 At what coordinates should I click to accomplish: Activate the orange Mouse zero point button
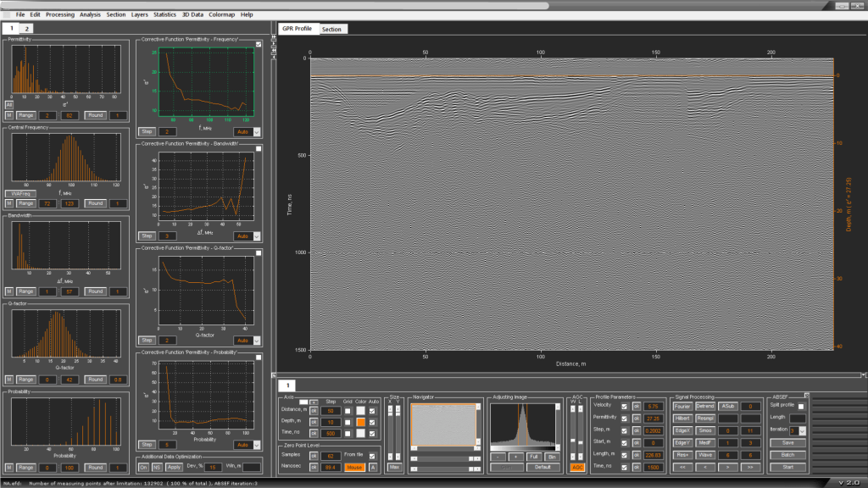point(354,467)
